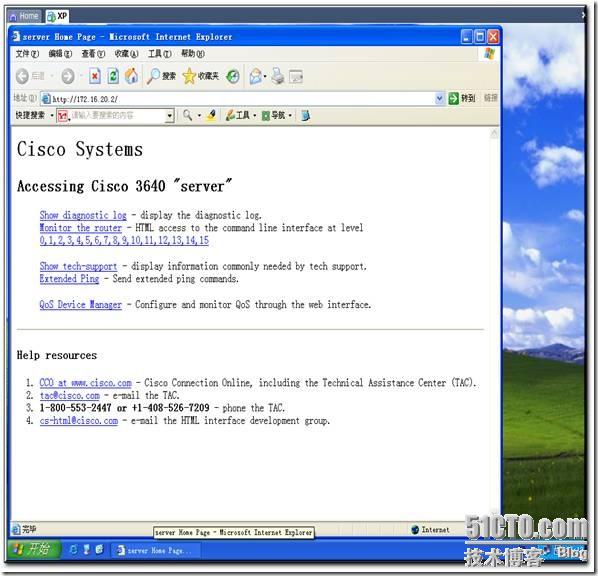Click the 链接 Links toolbar label
Image resolution: width=598 pixels, height=576 pixels.
[490, 98]
